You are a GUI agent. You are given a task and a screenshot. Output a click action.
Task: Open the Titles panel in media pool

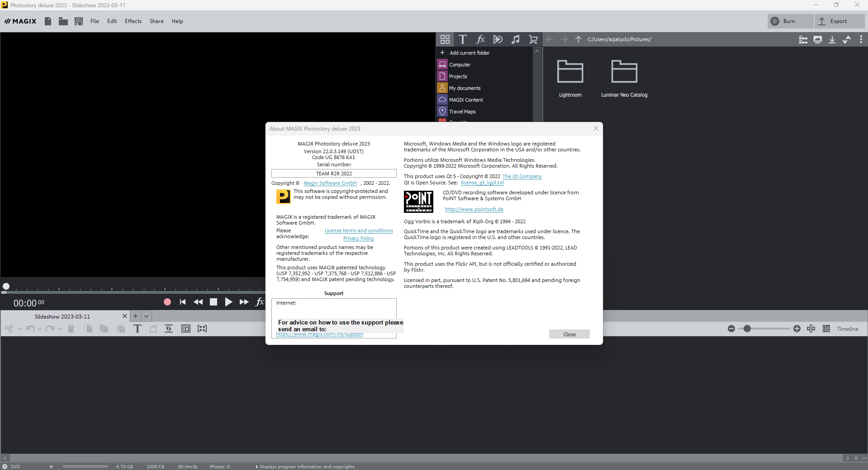(462, 39)
